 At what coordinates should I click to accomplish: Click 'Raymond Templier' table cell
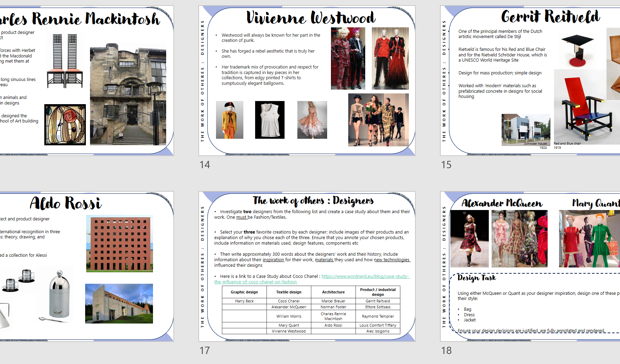(378, 316)
